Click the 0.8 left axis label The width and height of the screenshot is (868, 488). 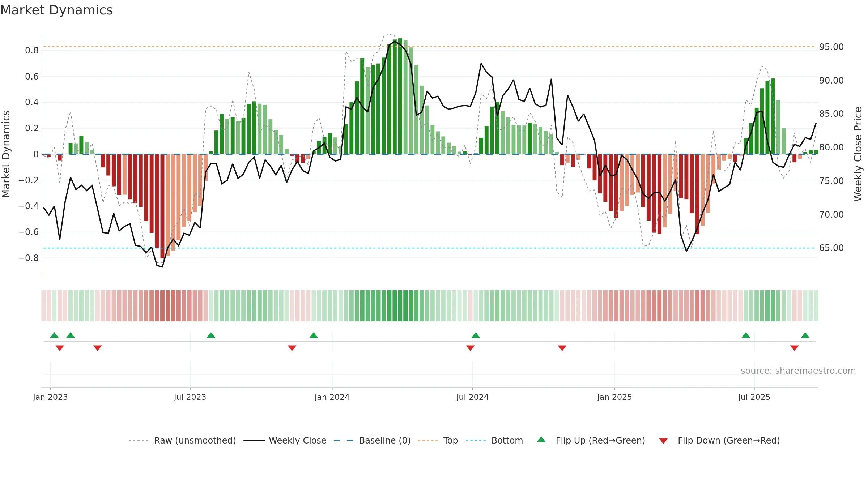click(32, 50)
